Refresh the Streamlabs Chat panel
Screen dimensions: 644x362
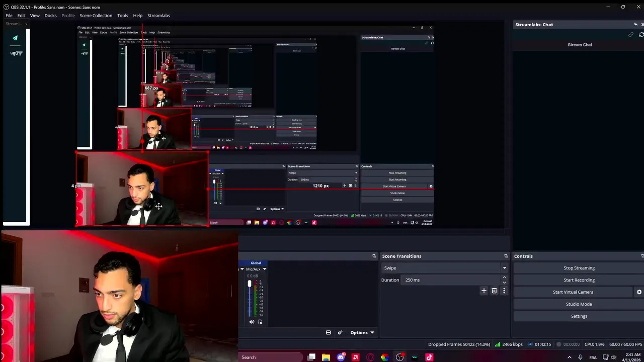[x=641, y=35]
